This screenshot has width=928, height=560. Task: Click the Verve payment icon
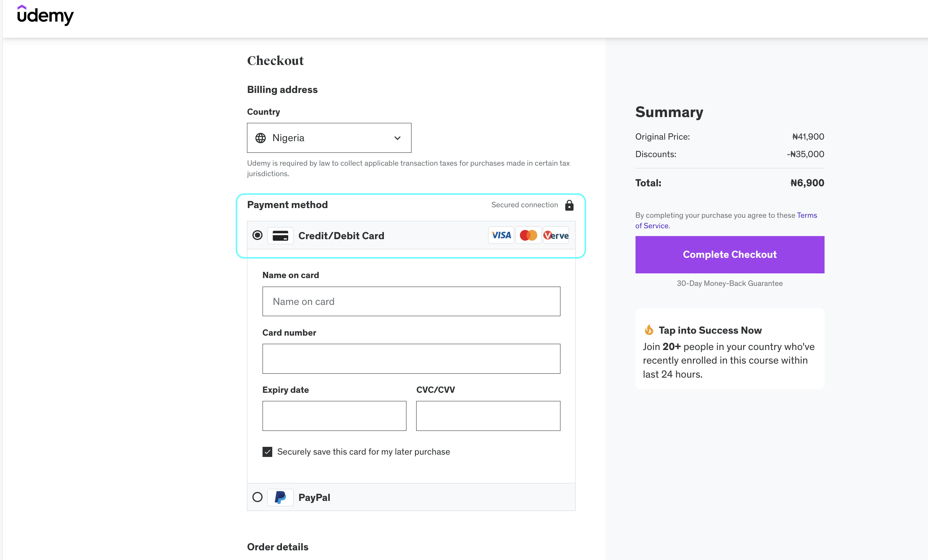(555, 235)
